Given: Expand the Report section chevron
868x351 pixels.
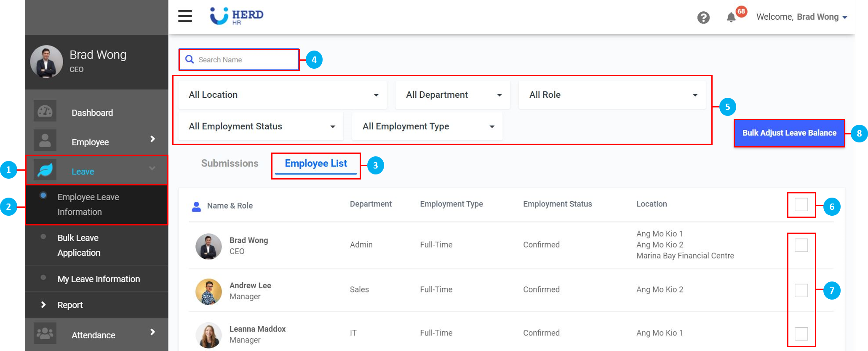Looking at the screenshot, I should (x=43, y=305).
